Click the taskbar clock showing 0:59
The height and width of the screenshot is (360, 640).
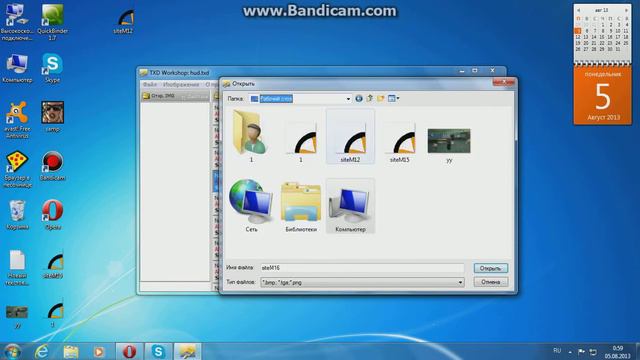(x=618, y=352)
